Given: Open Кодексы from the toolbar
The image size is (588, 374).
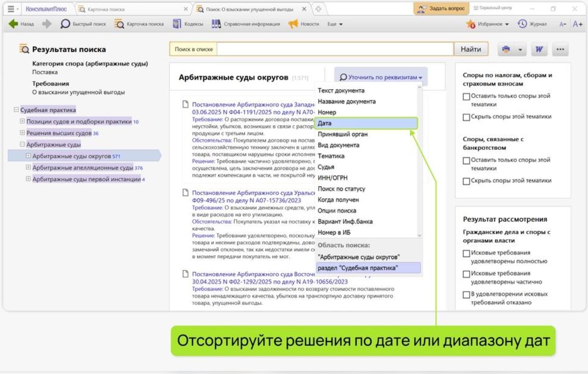Looking at the screenshot, I should [x=188, y=24].
